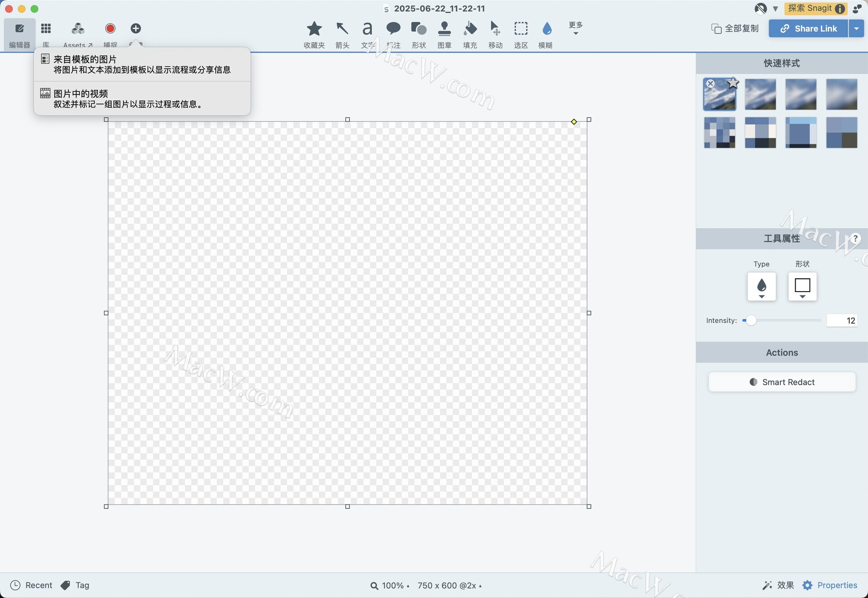Select the 图章 stamp tool
The height and width of the screenshot is (598, 868).
click(444, 35)
